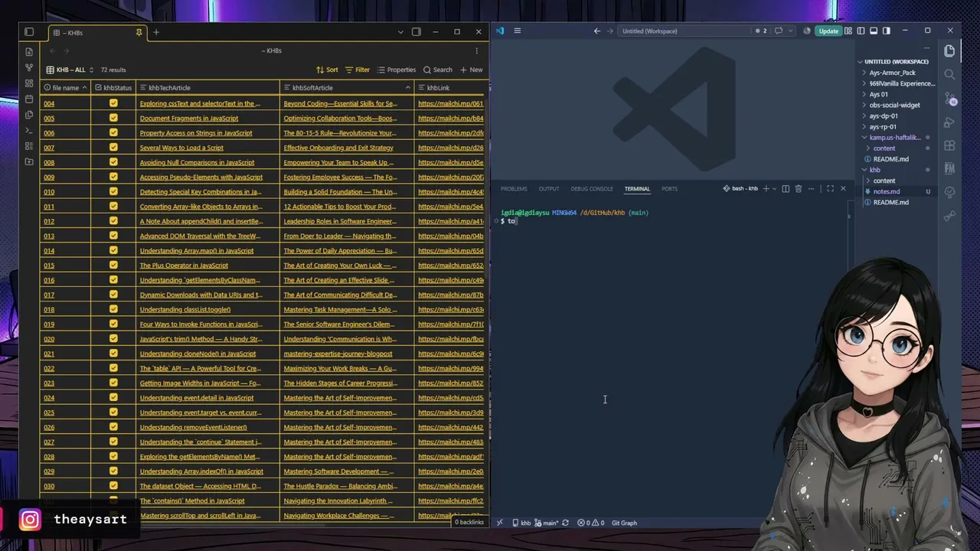Viewport: 980px width, 551px height.
Task: Open the Front Matter (FM) panel
Action: tap(950, 169)
